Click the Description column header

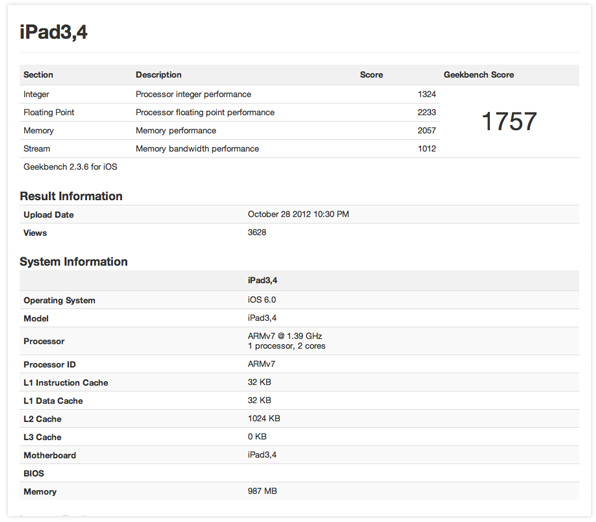pyautogui.click(x=159, y=75)
